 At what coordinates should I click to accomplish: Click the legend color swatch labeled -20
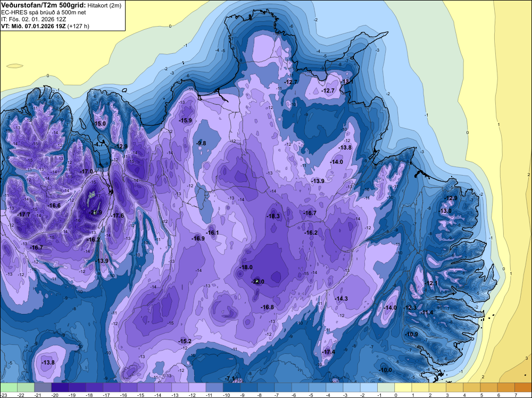(60, 387)
